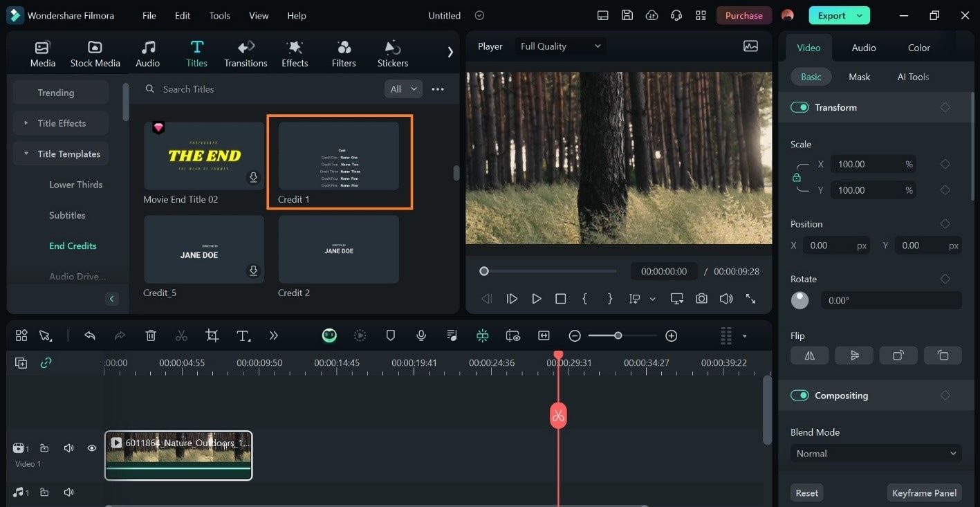The width and height of the screenshot is (980, 507).
Task: Open the player scope view icon
Action: (x=750, y=46)
